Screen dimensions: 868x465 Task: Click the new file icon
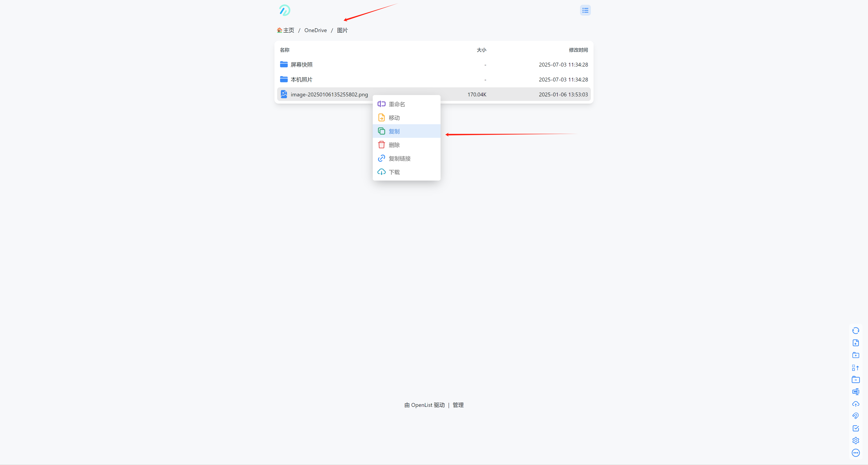click(855, 343)
